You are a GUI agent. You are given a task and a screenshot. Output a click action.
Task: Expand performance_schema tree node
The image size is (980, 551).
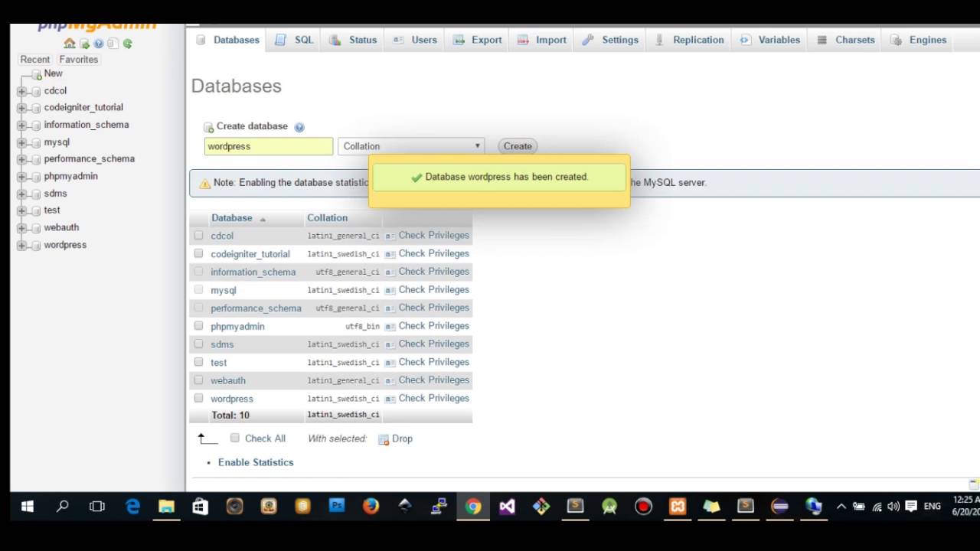(x=21, y=160)
